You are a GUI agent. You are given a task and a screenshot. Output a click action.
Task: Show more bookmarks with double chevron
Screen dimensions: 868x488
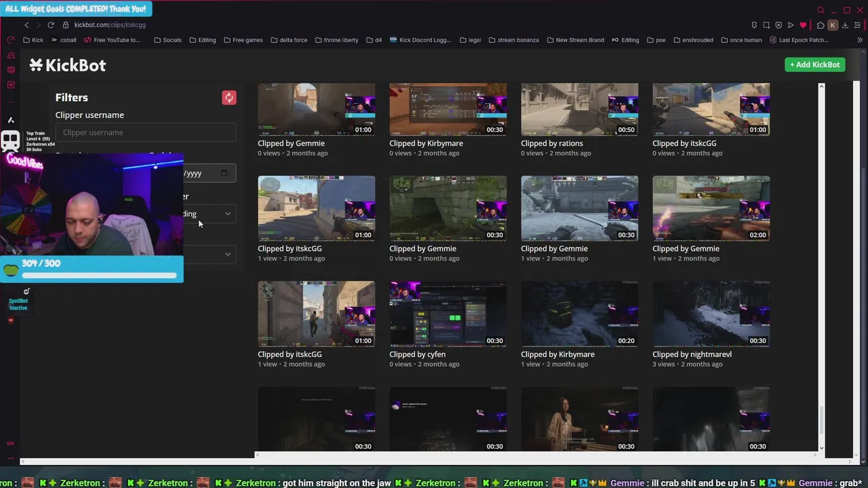coord(860,40)
